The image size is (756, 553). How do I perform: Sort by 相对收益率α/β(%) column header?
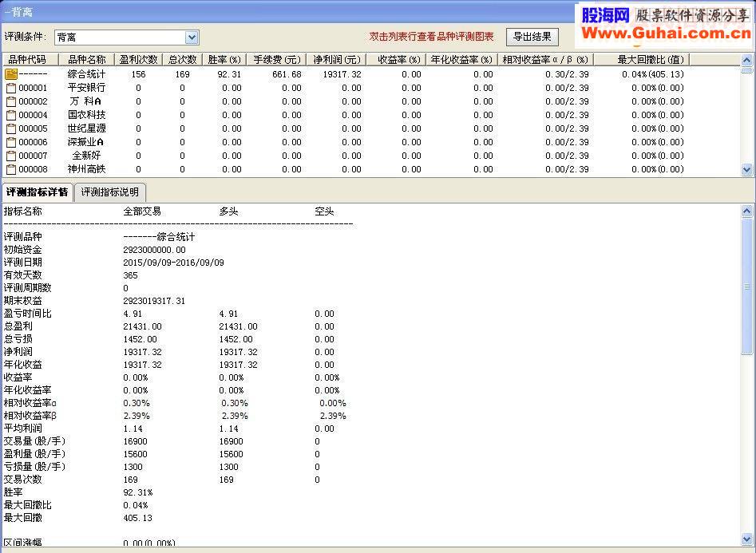(x=546, y=59)
